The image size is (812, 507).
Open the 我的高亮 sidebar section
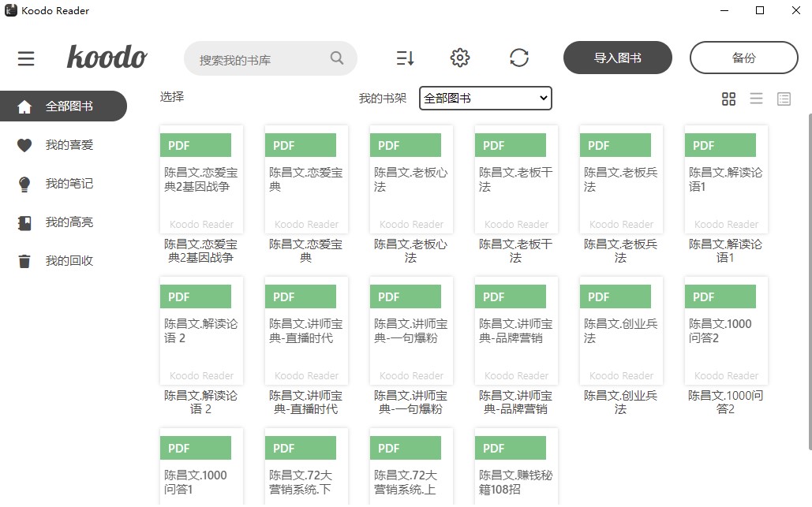coord(63,222)
